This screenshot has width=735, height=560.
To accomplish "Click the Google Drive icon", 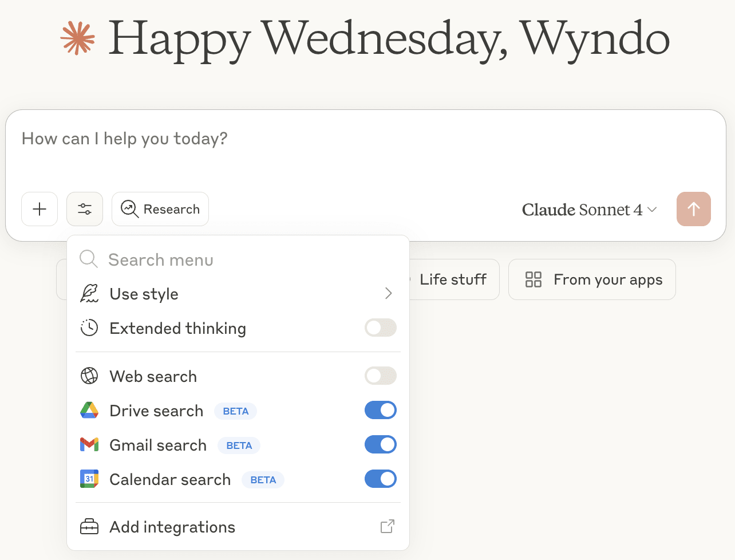I will 89,411.
